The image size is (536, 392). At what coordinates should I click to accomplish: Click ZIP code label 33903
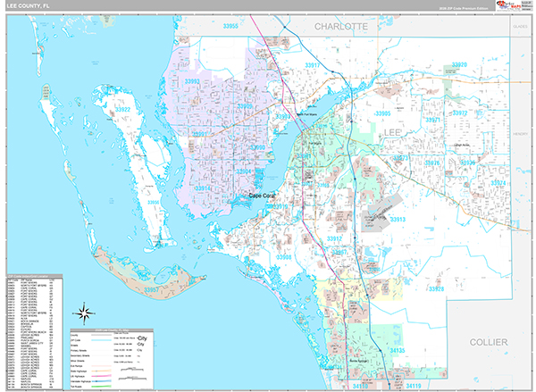pos(282,117)
